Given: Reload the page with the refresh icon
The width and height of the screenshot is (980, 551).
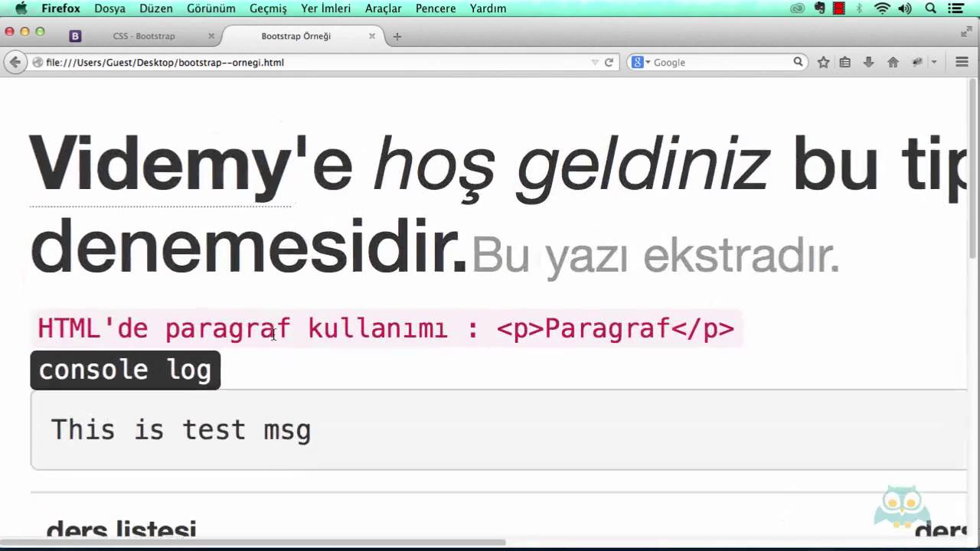Looking at the screenshot, I should 609,63.
